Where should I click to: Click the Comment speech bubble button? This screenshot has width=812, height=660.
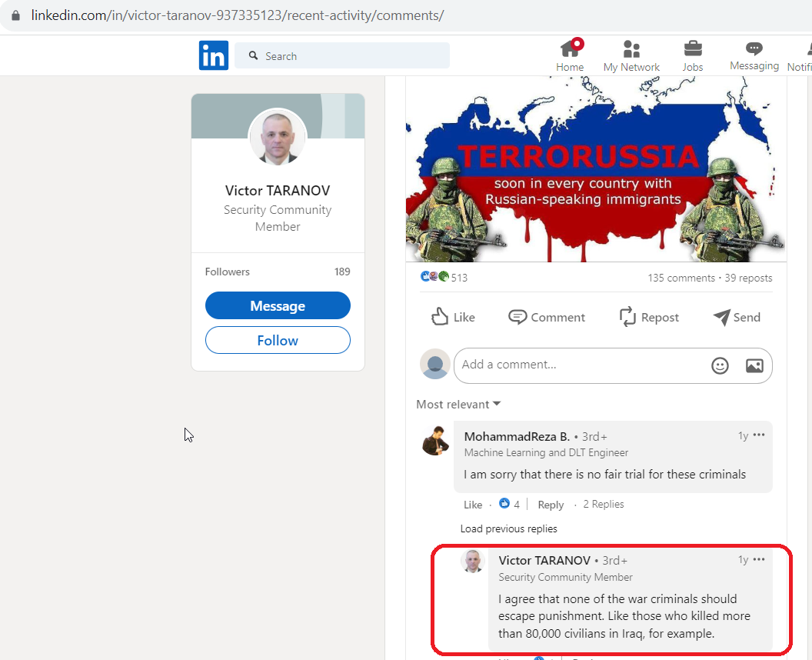point(547,317)
